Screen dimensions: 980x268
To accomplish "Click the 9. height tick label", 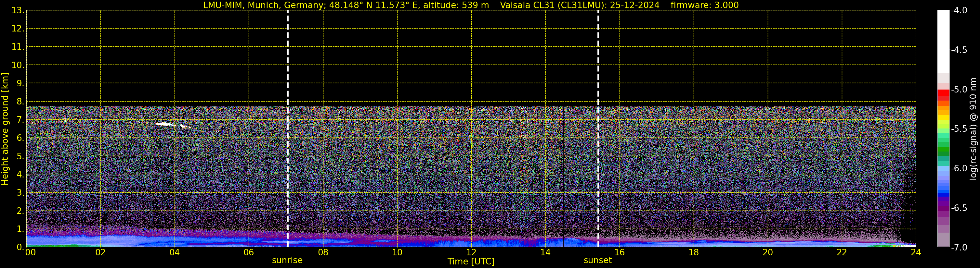I will [x=20, y=83].
